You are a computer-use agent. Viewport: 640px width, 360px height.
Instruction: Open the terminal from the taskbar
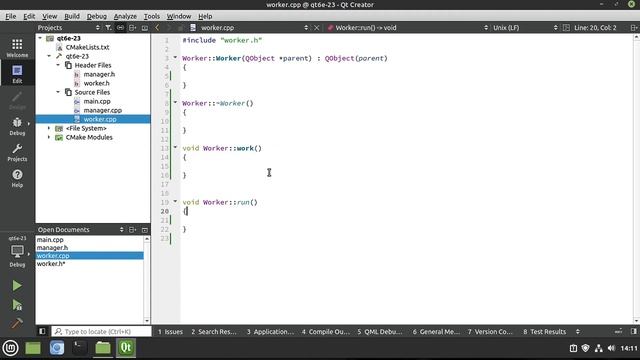click(80, 348)
